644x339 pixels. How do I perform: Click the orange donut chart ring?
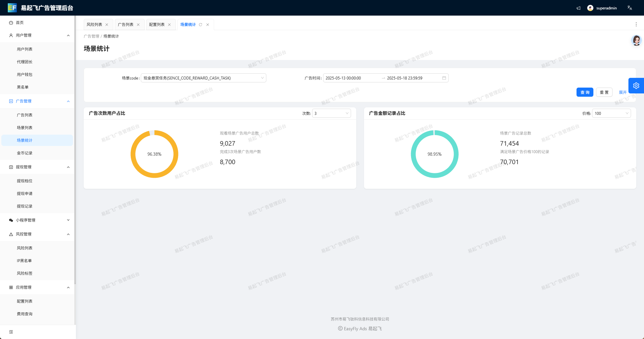(133, 154)
